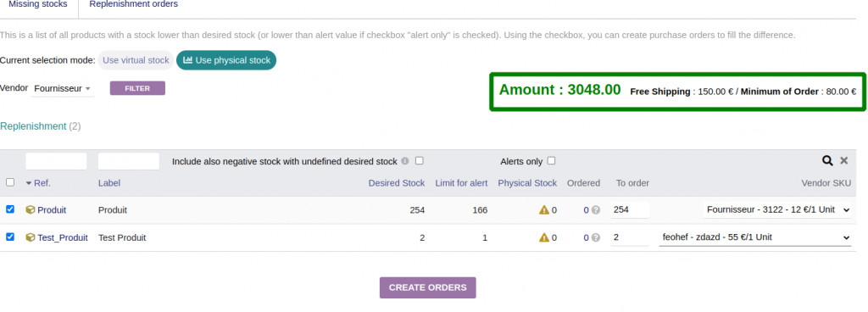This screenshot has width=868, height=312.
Task: Click the Test Produit label cell
Action: [x=122, y=237]
